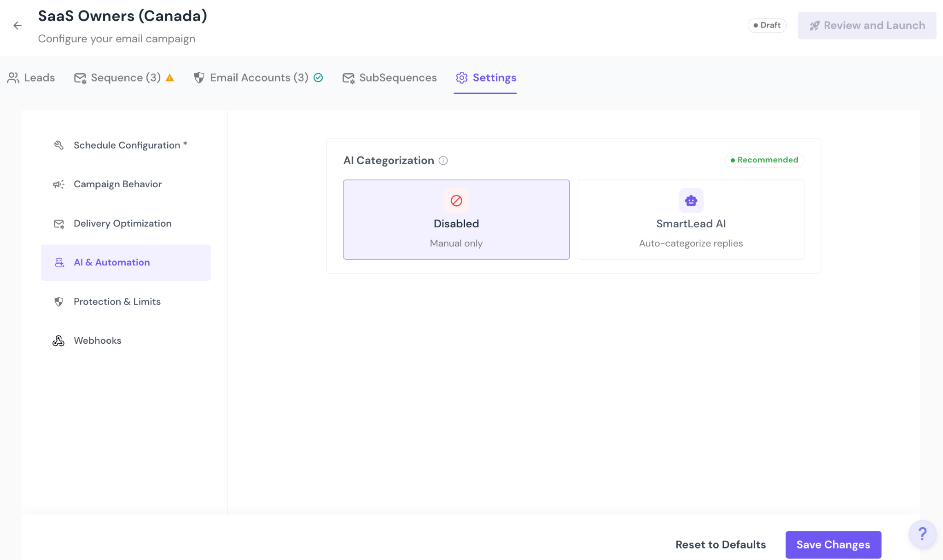Click the Email Accounts green checkmark icon
This screenshot has width=943, height=560.
(318, 78)
